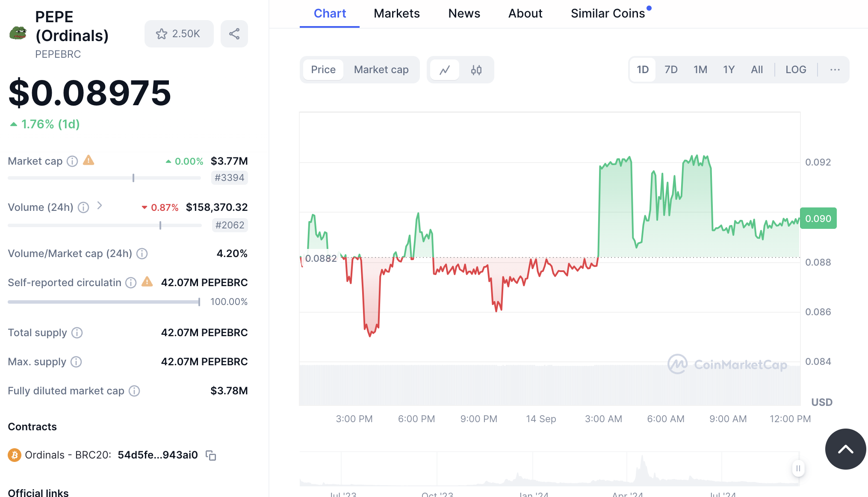
Task: Select the Price chart toggle
Action: (323, 70)
